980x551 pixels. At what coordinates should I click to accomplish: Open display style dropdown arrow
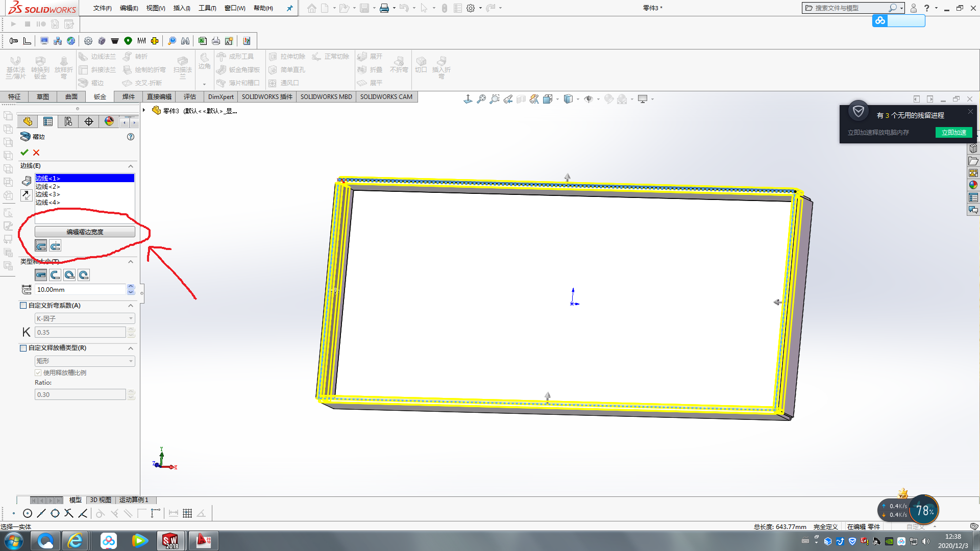point(578,99)
